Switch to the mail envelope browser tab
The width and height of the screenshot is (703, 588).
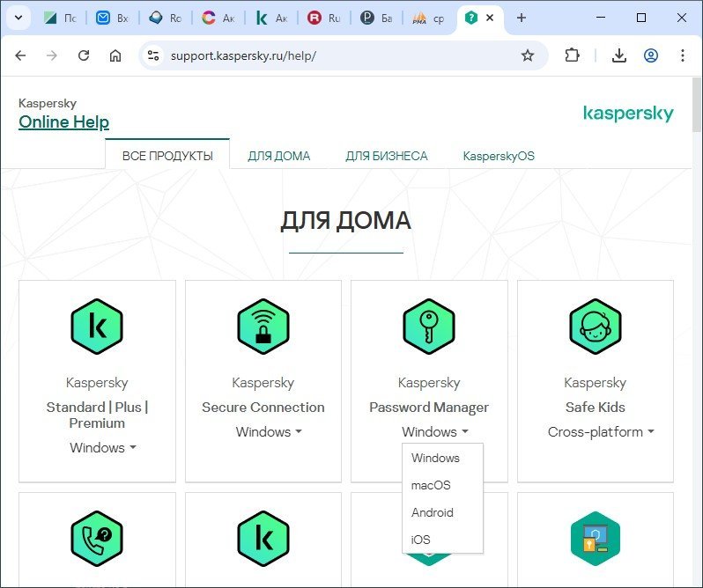tap(113, 18)
